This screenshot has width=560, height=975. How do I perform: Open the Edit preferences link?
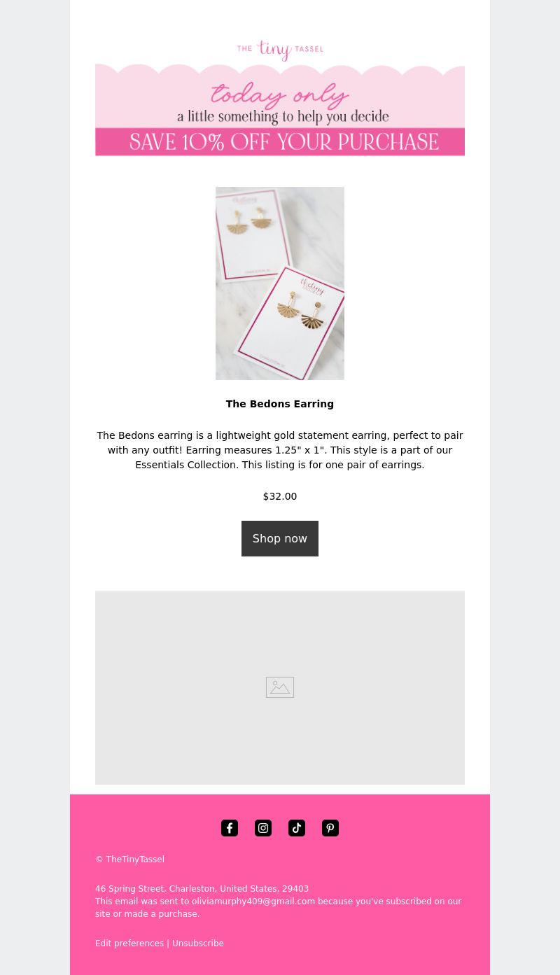click(129, 944)
